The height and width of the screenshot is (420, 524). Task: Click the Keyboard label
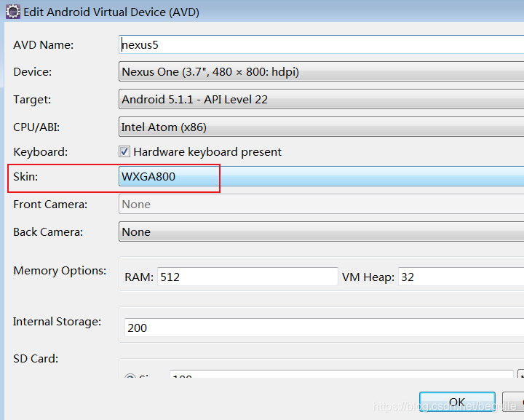click(x=41, y=152)
